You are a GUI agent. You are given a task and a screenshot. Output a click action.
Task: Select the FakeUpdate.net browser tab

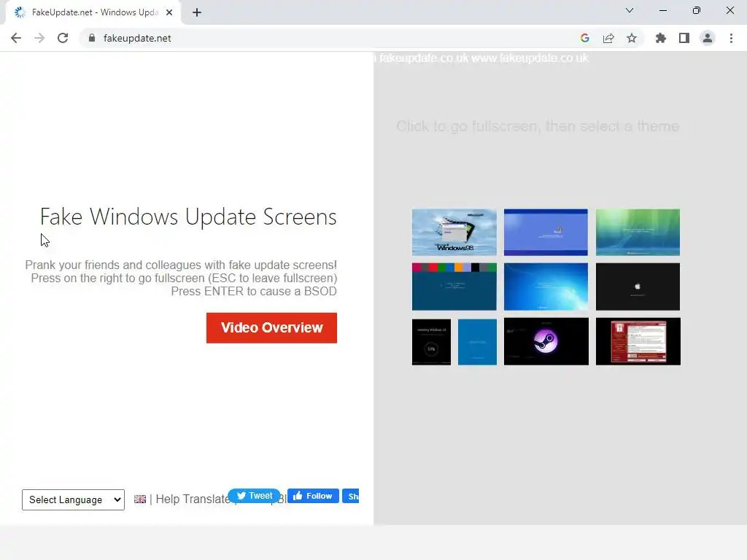[x=93, y=12]
